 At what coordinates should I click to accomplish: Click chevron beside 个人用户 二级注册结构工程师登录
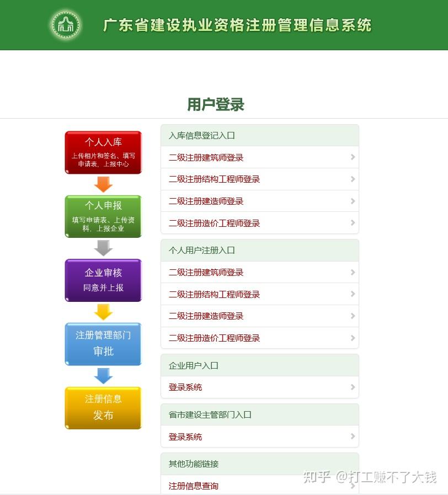tap(353, 294)
